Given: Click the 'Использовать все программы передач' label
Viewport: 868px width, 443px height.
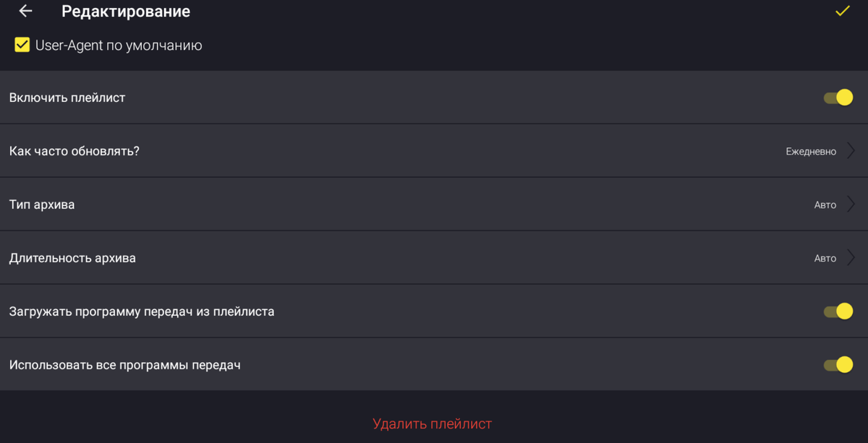Looking at the screenshot, I should pos(124,365).
